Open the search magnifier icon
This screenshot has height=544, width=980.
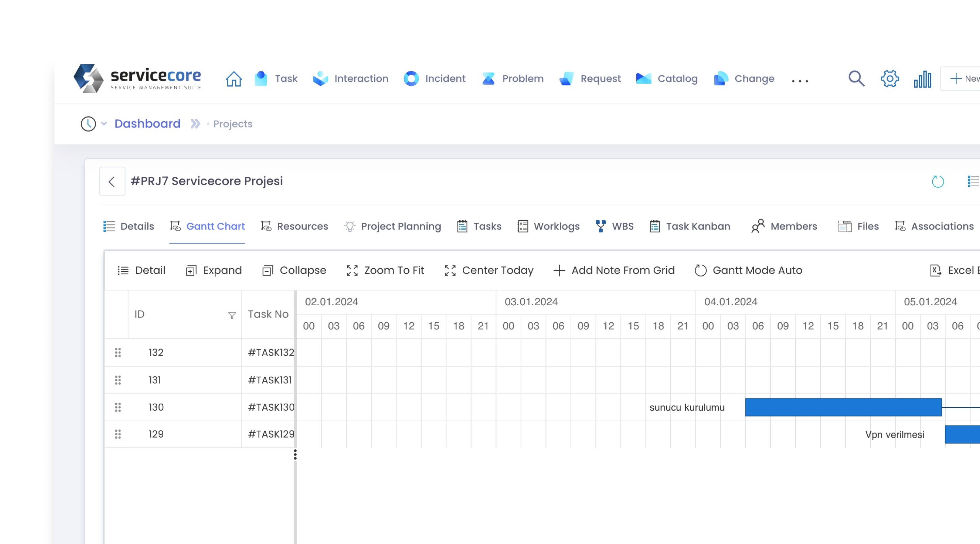pyautogui.click(x=856, y=79)
